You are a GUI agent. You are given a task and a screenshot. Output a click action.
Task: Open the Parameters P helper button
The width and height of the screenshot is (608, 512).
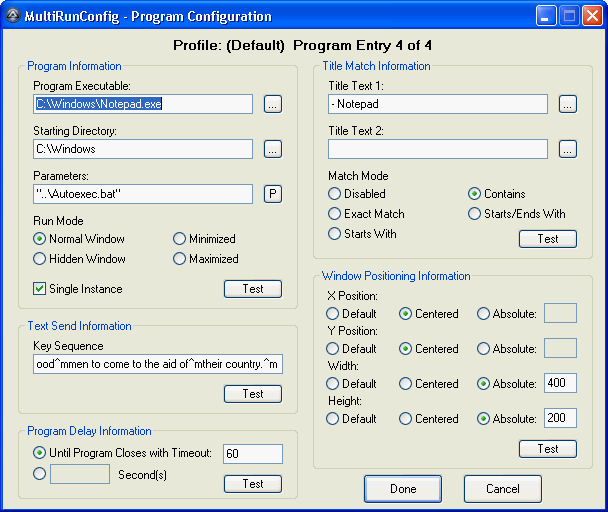click(273, 194)
